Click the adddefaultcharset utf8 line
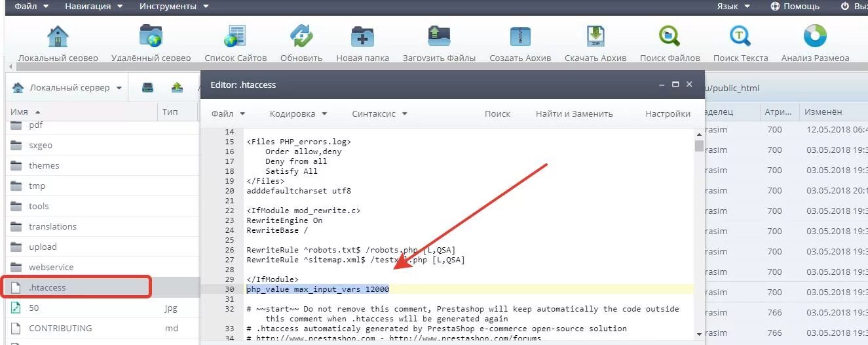 click(x=299, y=191)
